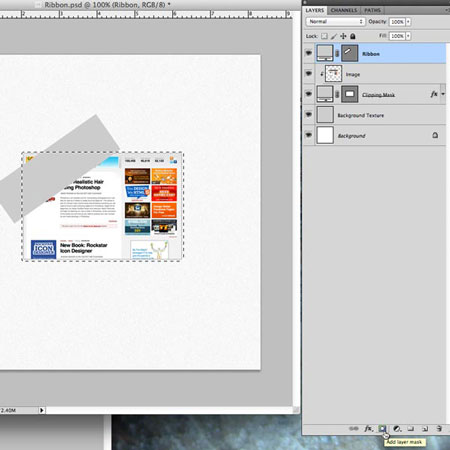The image size is (450, 450).
Task: Switch to the Channels tab
Action: click(344, 10)
